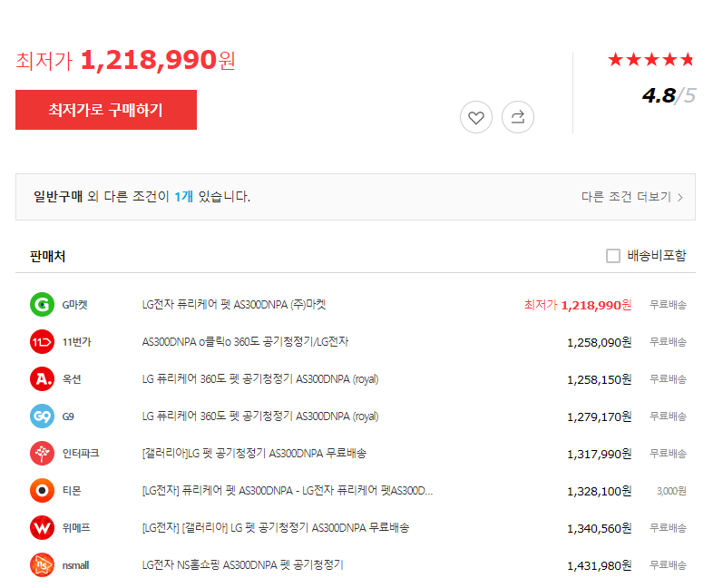The image size is (723, 588).
Task: Click 무료배송 in the nsmall row
Action: click(668, 565)
